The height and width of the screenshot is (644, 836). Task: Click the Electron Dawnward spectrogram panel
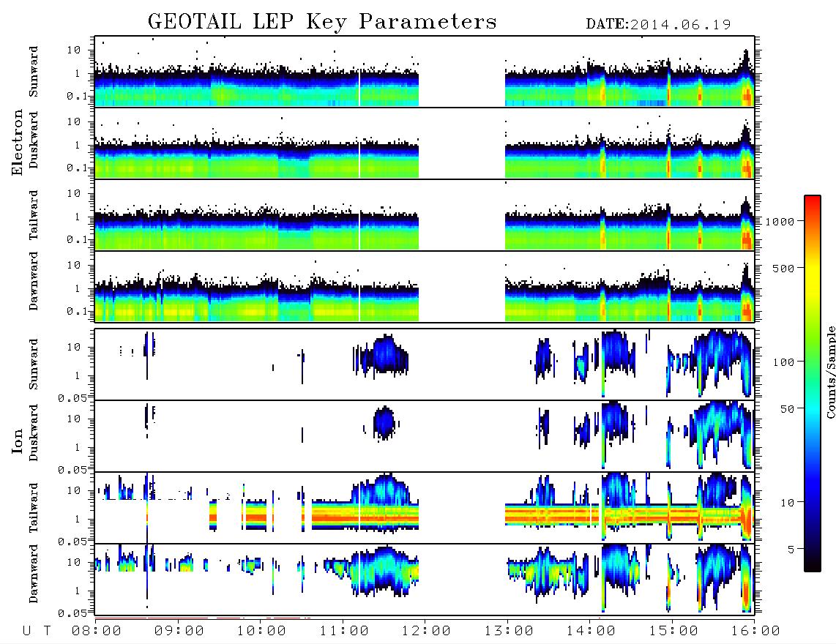[x=425, y=287]
